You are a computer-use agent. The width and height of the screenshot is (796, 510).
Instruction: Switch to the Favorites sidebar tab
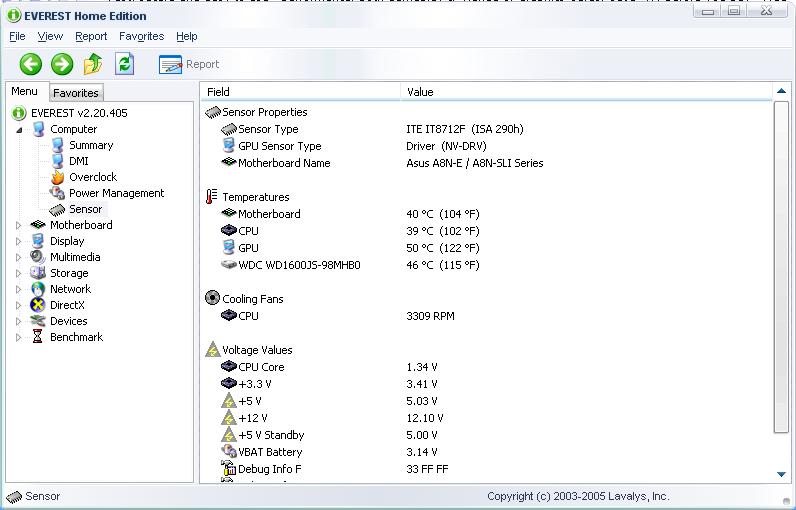point(76,93)
